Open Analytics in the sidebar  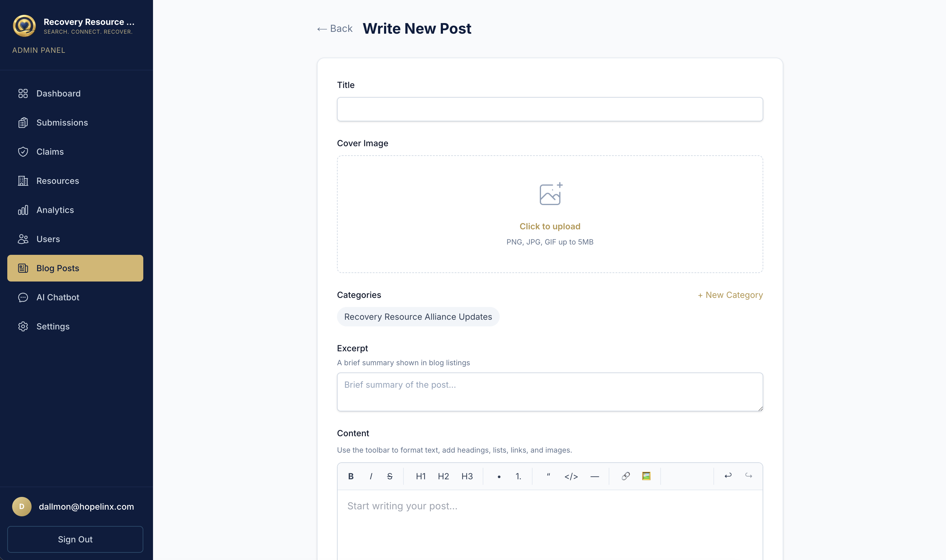(55, 210)
